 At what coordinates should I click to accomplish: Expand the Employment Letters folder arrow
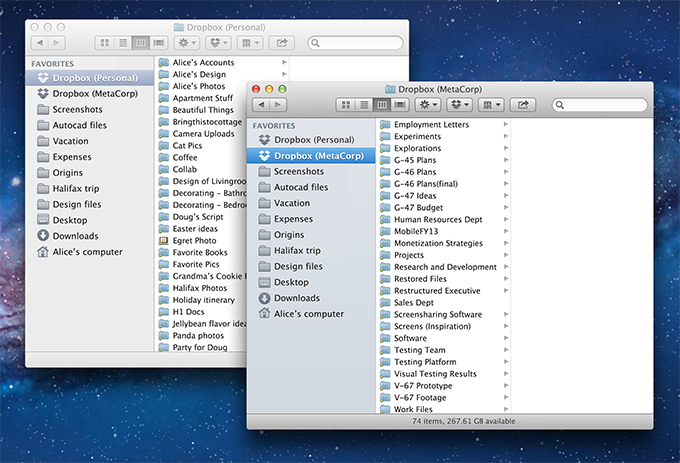506,124
